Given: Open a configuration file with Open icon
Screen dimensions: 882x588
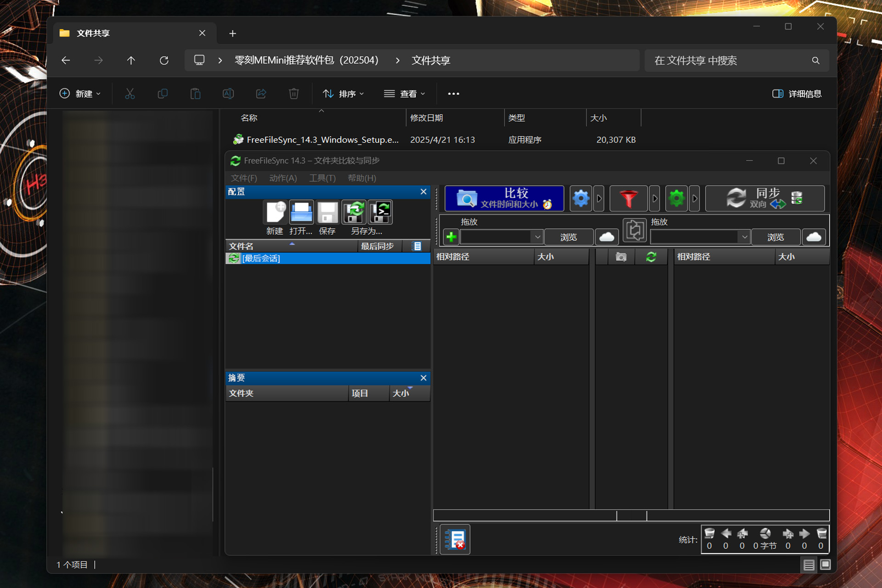Looking at the screenshot, I should tap(301, 212).
